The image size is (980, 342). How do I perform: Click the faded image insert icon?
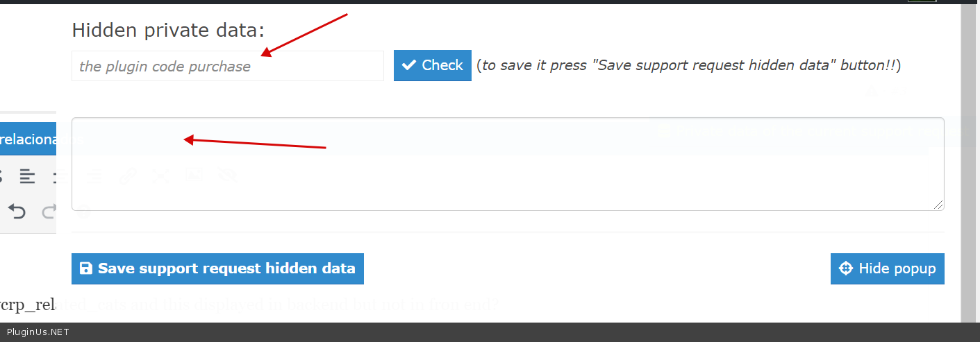point(194,176)
